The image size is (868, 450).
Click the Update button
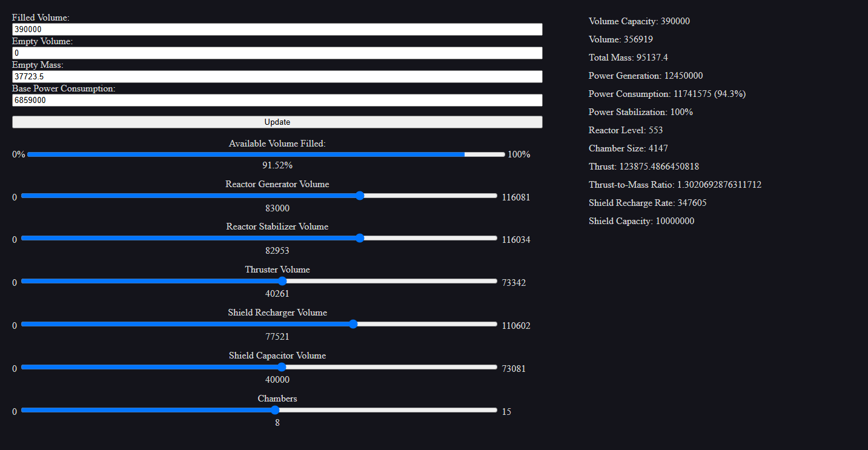tap(277, 122)
